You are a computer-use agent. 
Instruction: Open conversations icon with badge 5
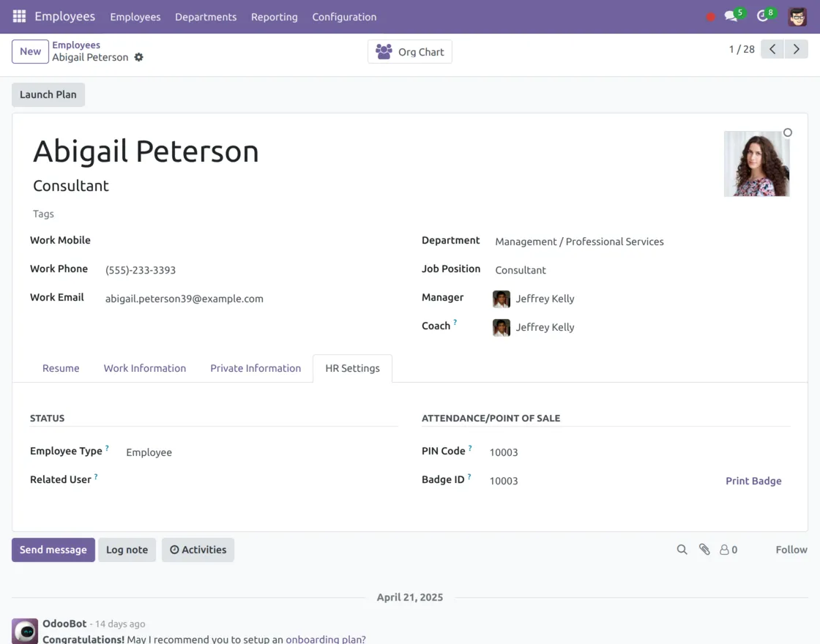(734, 15)
